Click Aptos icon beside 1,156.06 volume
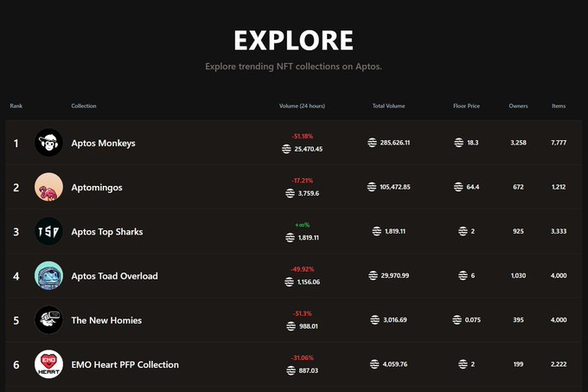 pyautogui.click(x=289, y=282)
